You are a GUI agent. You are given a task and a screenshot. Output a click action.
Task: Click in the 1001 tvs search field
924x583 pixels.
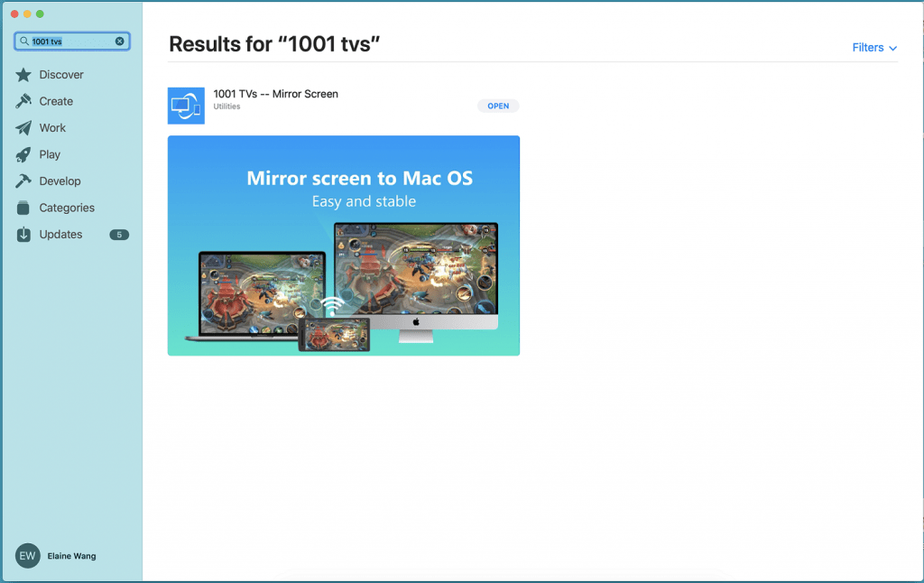[x=72, y=42]
